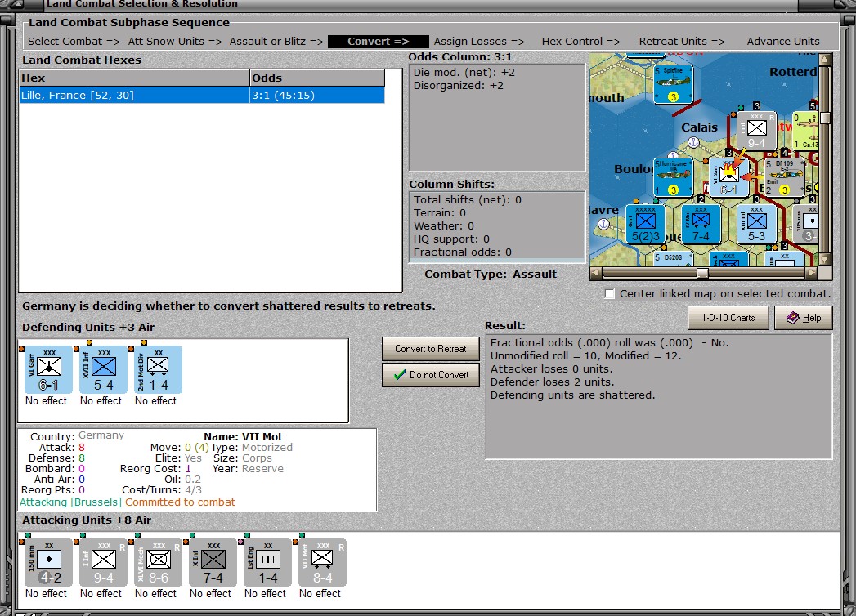Select the VI Garr 6-1 defending unit

tap(48, 369)
